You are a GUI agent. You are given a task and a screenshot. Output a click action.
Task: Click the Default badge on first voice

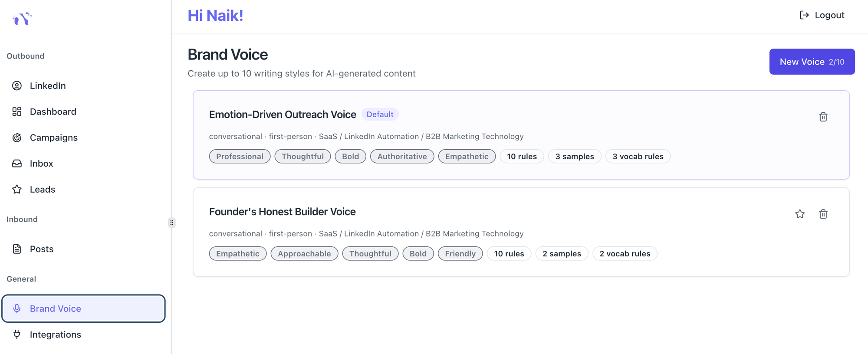click(x=380, y=115)
